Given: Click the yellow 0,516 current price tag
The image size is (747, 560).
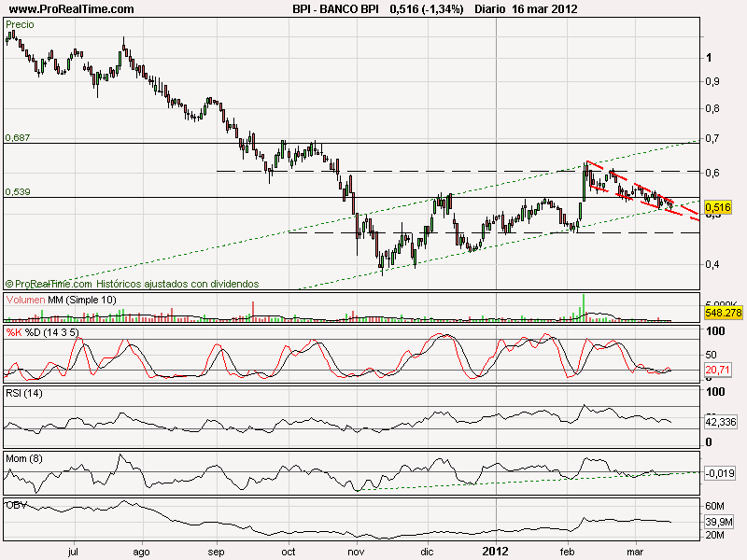Looking at the screenshot, I should tap(717, 207).
